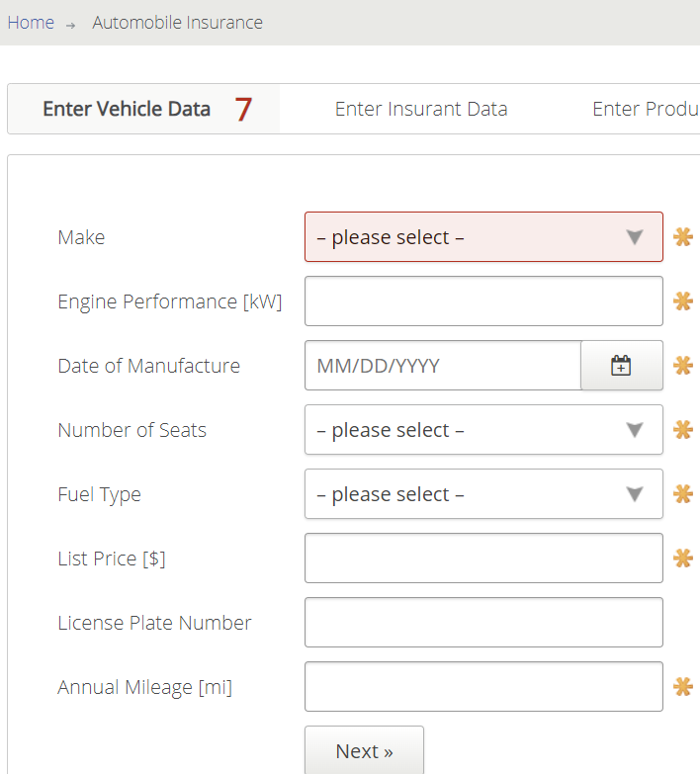Click the asterisk beside Fuel Type
Screen dimensions: 700x774
click(683, 493)
